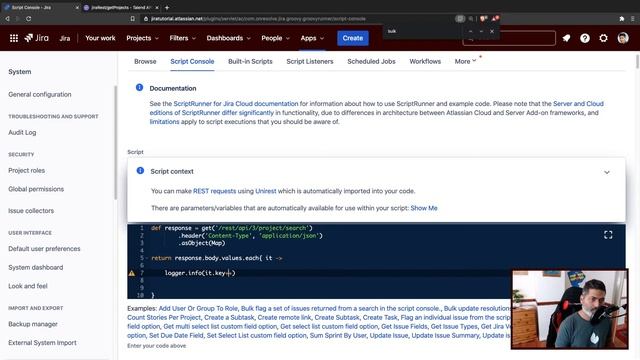Open the More dropdown in ScriptRunner tabs
The image size is (640, 360).
[x=465, y=61]
